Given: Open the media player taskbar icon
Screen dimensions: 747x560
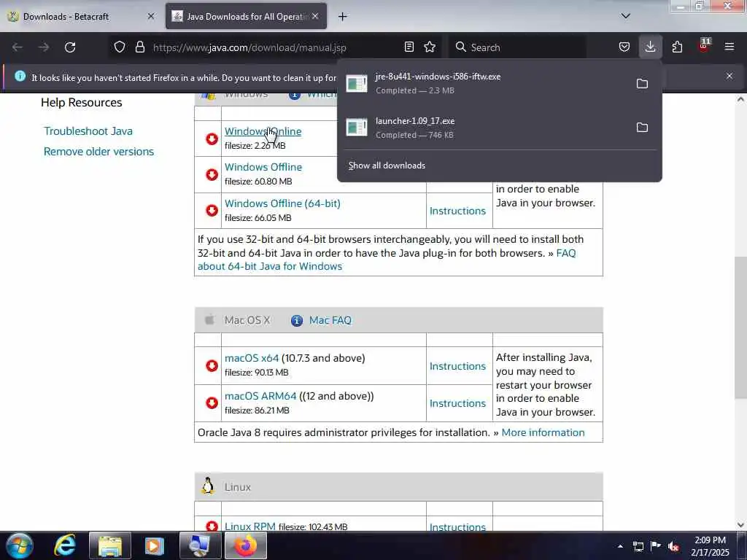Looking at the screenshot, I should click(155, 545).
